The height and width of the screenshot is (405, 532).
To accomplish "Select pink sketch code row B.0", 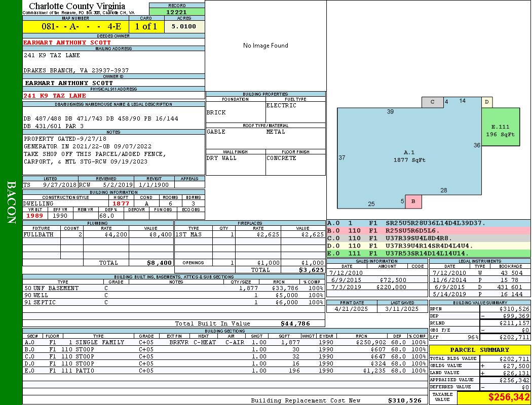I will point(429,231).
